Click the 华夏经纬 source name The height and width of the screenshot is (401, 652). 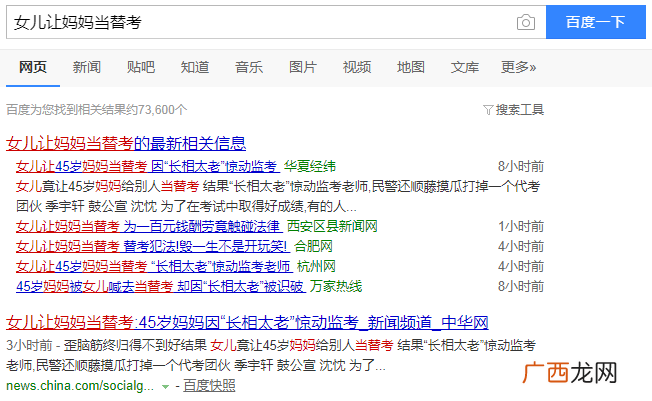(310, 166)
